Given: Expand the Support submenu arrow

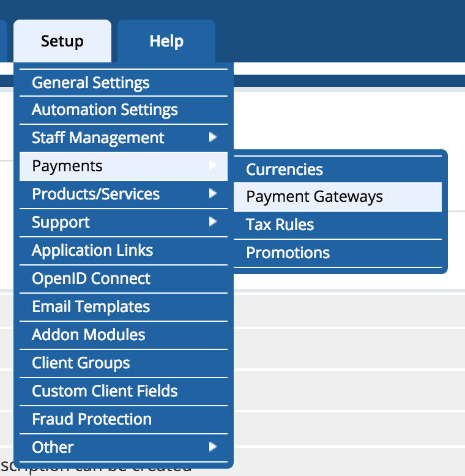Looking at the screenshot, I should coord(212,222).
